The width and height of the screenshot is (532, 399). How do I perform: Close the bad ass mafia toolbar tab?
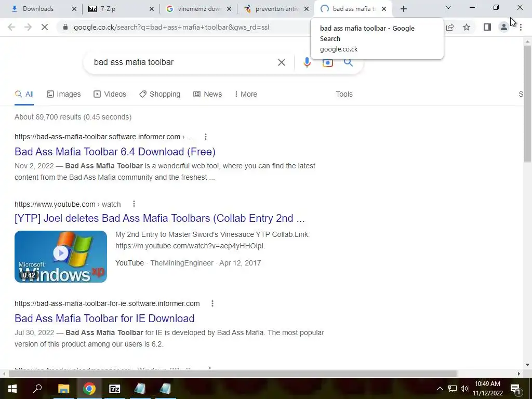[384, 9]
